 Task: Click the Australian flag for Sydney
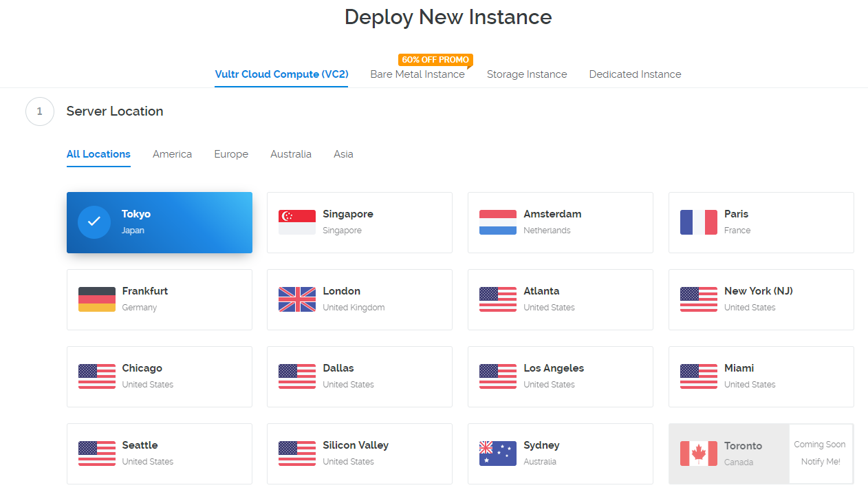498,454
